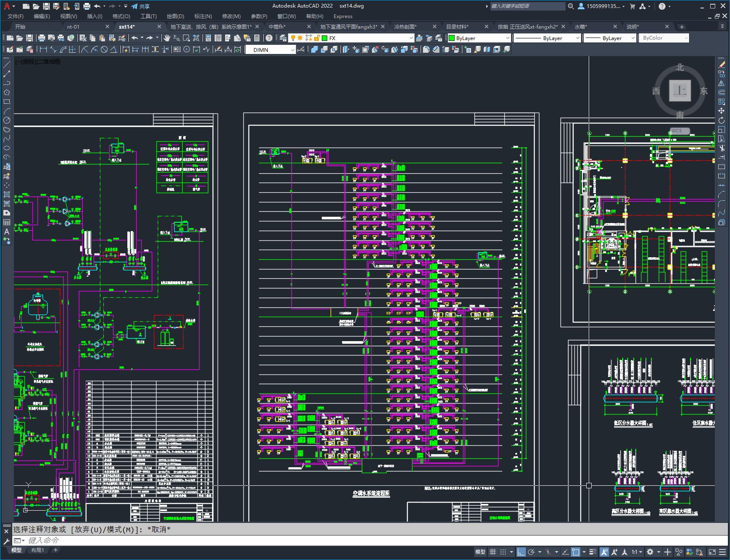Screen dimensions: 730x560
Task: Toggle Clean Screen in the status bar
Action: click(x=712, y=552)
